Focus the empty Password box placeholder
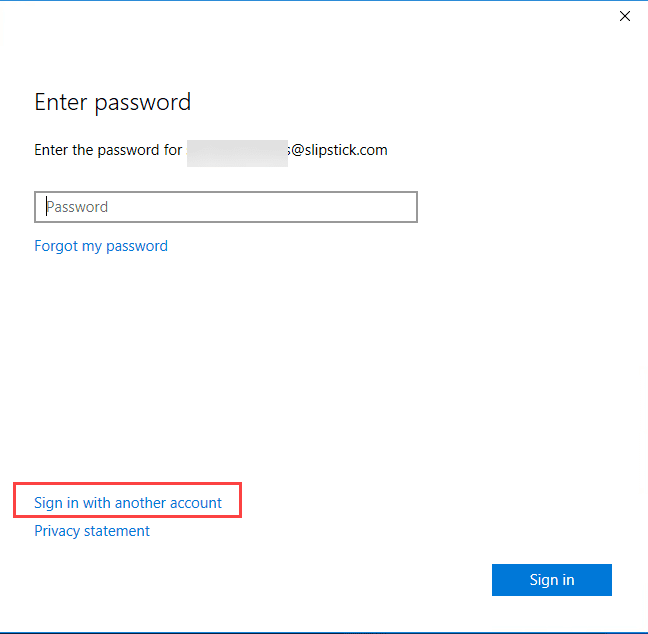 (77, 207)
